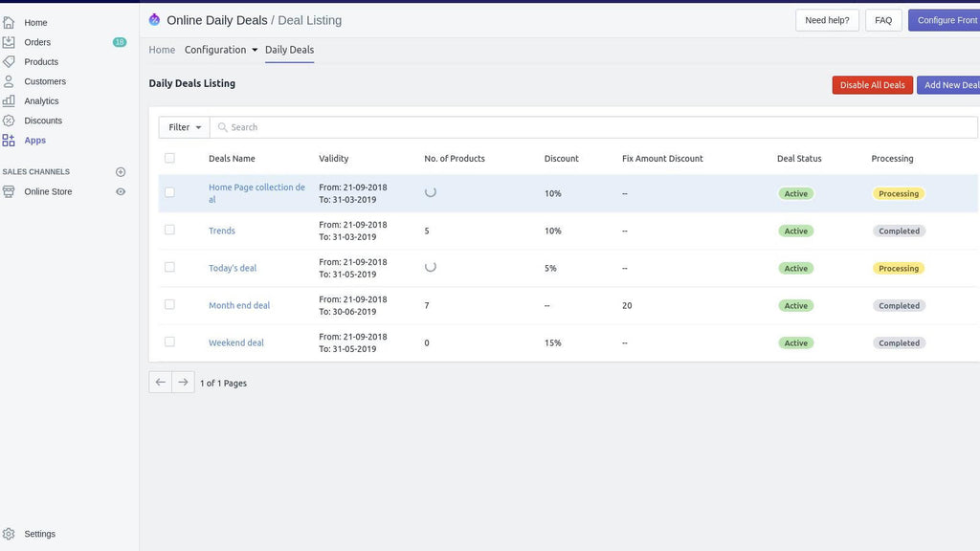Select the Trends deal checkbox
This screenshot has width=980, height=551.
coord(169,230)
